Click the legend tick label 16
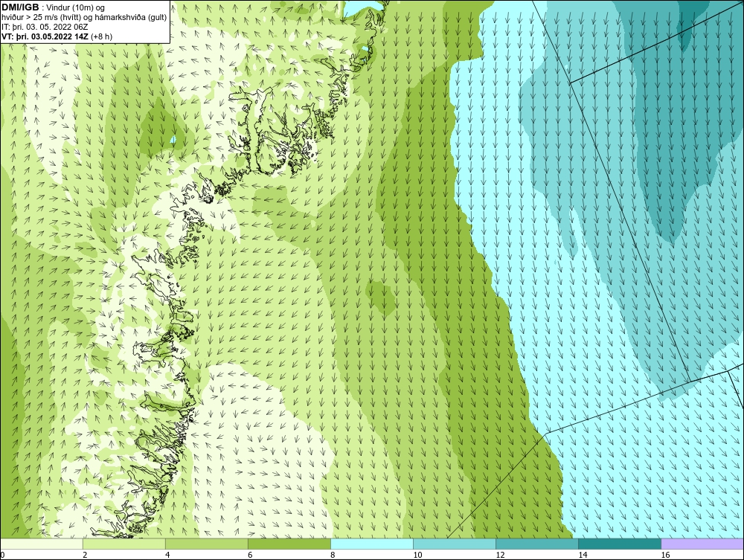 [666, 556]
